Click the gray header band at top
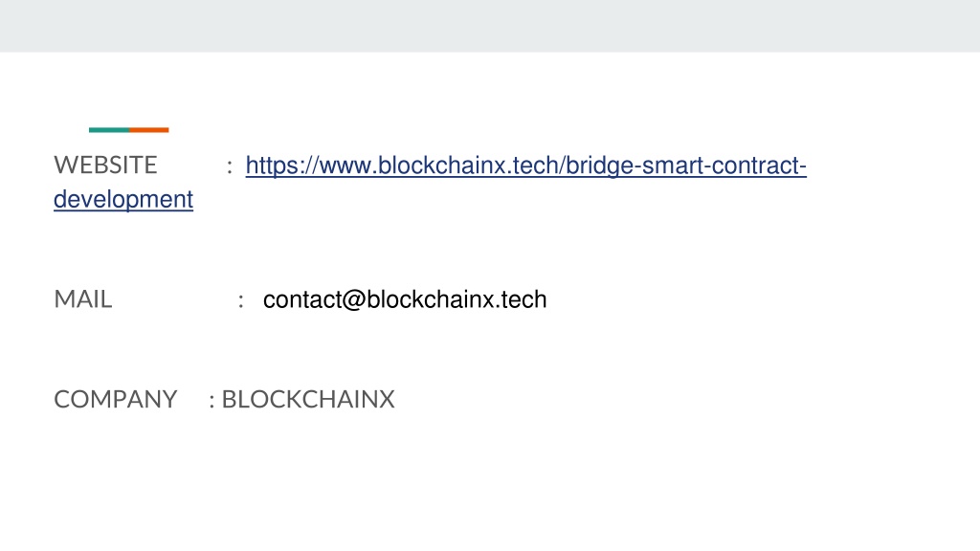 pyautogui.click(x=490, y=26)
